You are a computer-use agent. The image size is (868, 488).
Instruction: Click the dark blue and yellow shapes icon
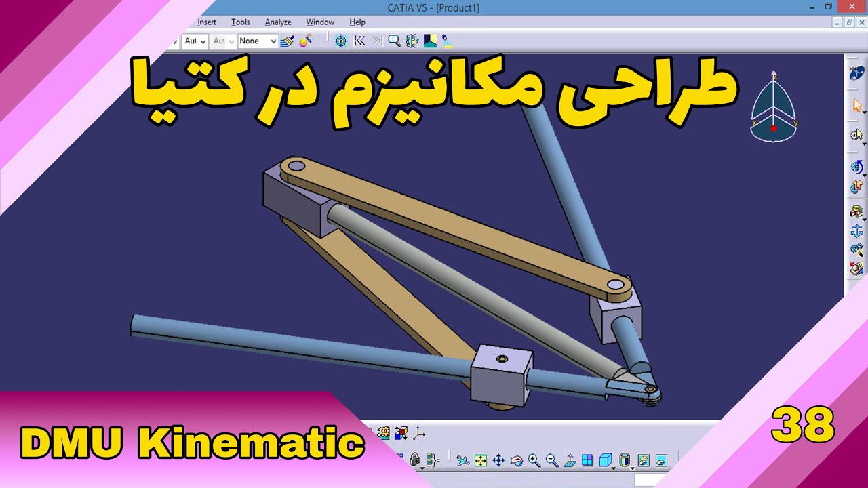click(x=430, y=41)
